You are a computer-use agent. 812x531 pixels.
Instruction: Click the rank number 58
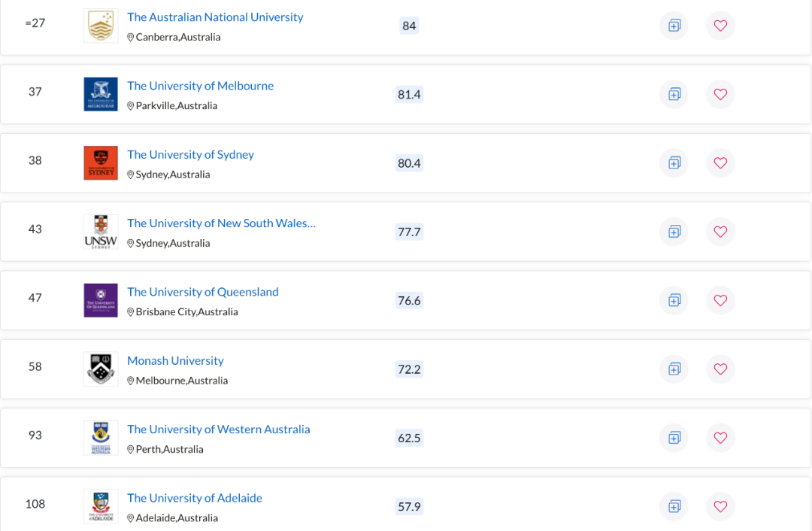pyautogui.click(x=35, y=367)
